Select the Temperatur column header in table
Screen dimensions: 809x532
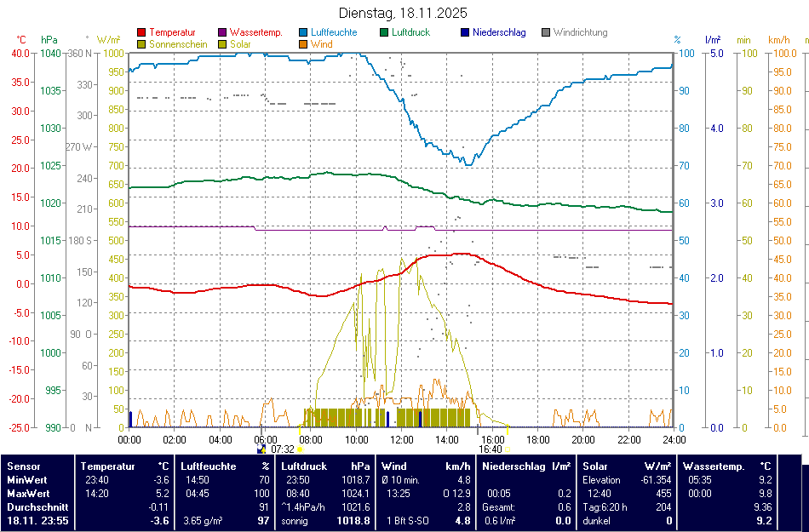(x=108, y=466)
